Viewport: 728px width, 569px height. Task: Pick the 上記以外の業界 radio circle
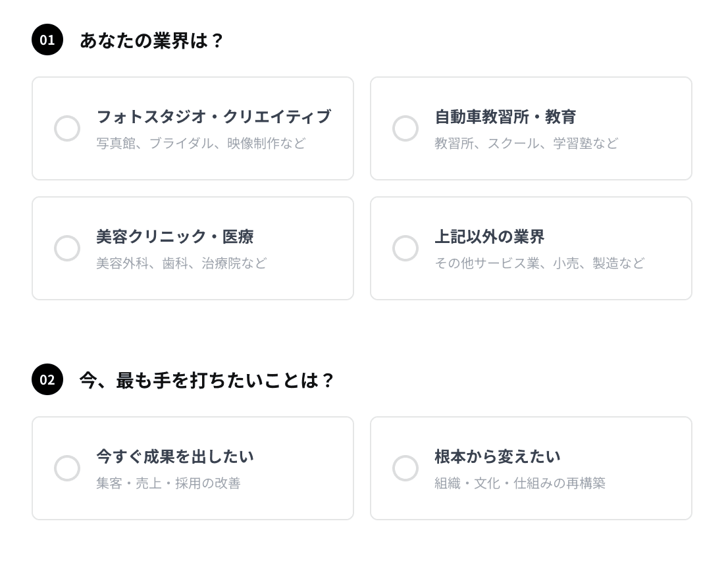(405, 248)
